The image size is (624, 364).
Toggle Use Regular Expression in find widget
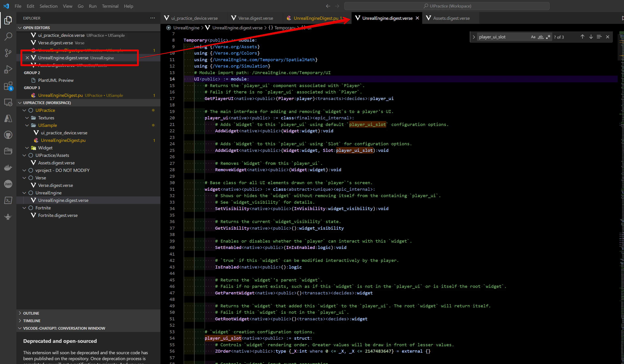point(548,37)
